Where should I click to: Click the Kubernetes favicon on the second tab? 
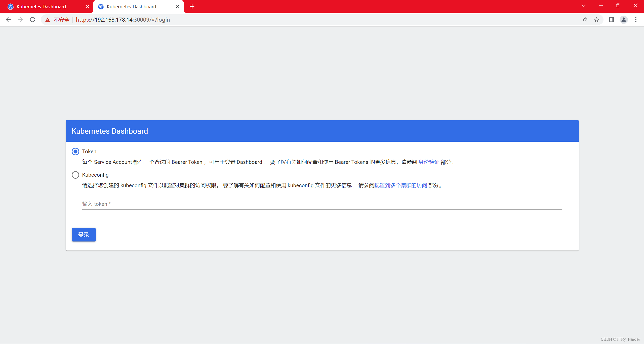(x=100, y=6)
